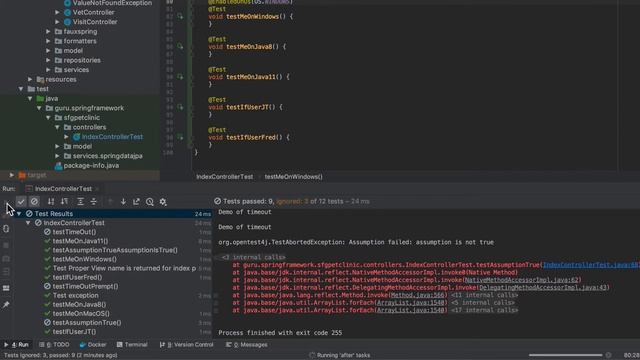Run gutter icon next to testIfUserFred
640x360 pixels.
tap(180, 137)
